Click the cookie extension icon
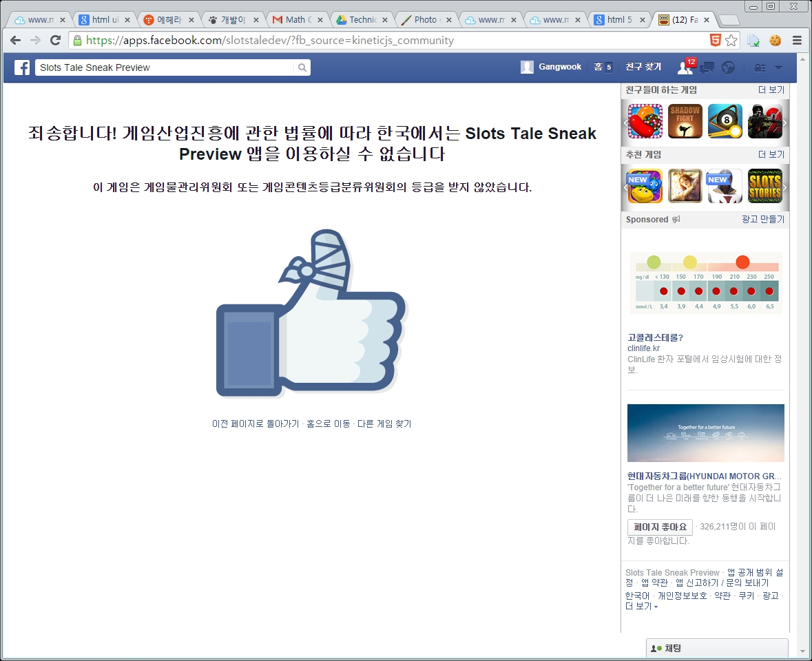Viewport: 812px width, 661px height. (x=775, y=41)
